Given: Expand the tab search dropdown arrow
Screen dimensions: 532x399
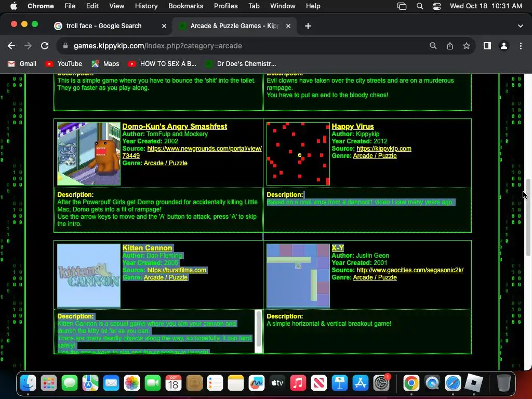Looking at the screenshot, I should pos(521,26).
